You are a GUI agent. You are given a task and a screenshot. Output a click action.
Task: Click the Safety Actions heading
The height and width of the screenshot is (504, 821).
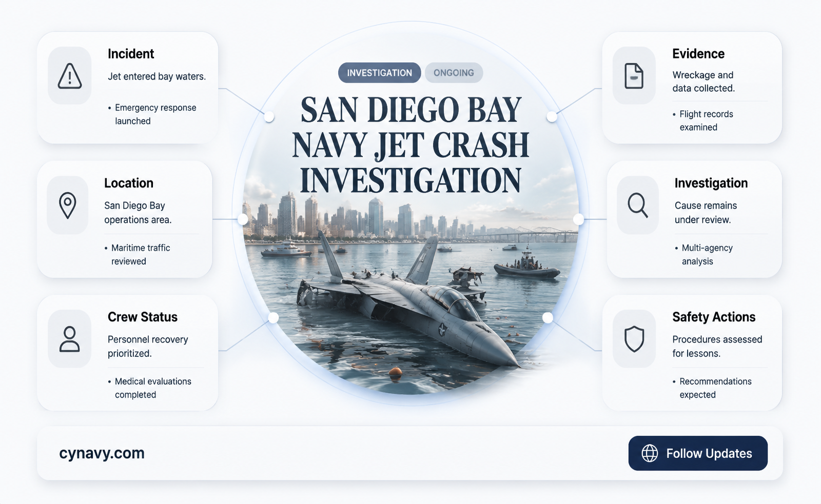pyautogui.click(x=714, y=317)
